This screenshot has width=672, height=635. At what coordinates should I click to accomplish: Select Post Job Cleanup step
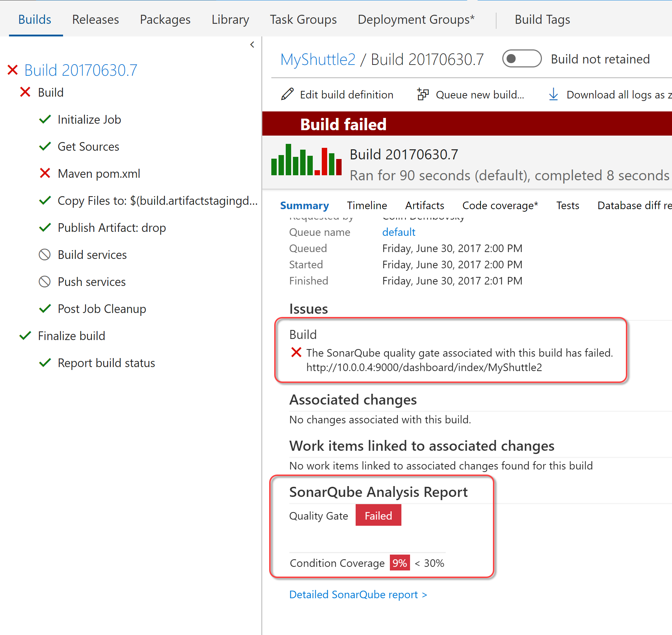102,309
